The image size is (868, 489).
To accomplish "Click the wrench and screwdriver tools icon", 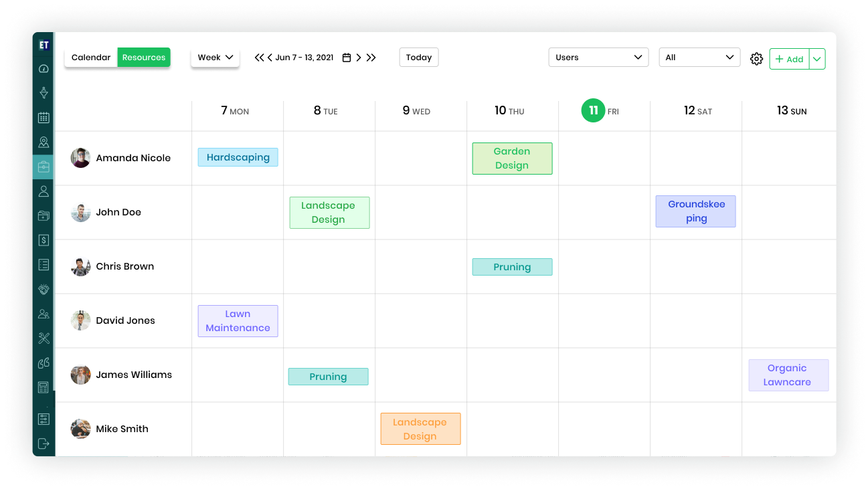I will (44, 338).
